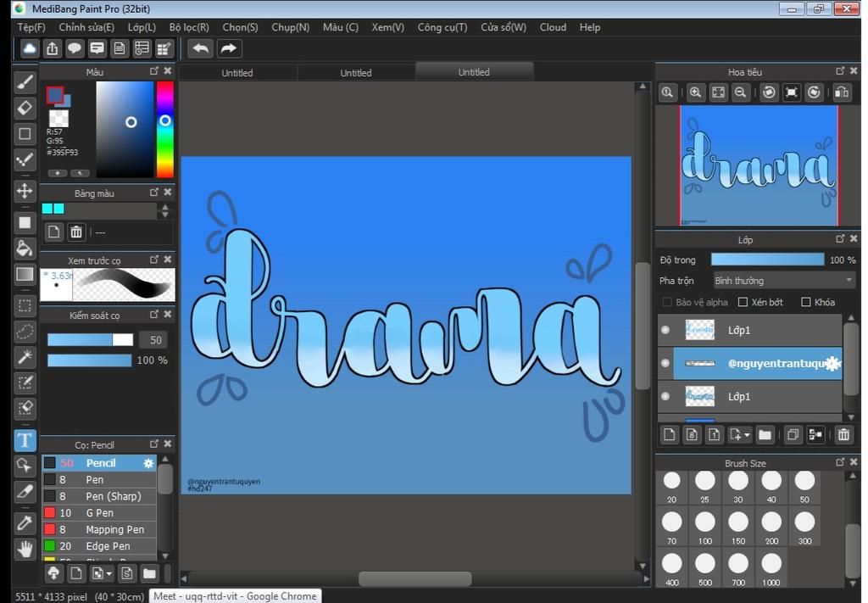
Task: Create new layer folder icon
Action: [765, 435]
